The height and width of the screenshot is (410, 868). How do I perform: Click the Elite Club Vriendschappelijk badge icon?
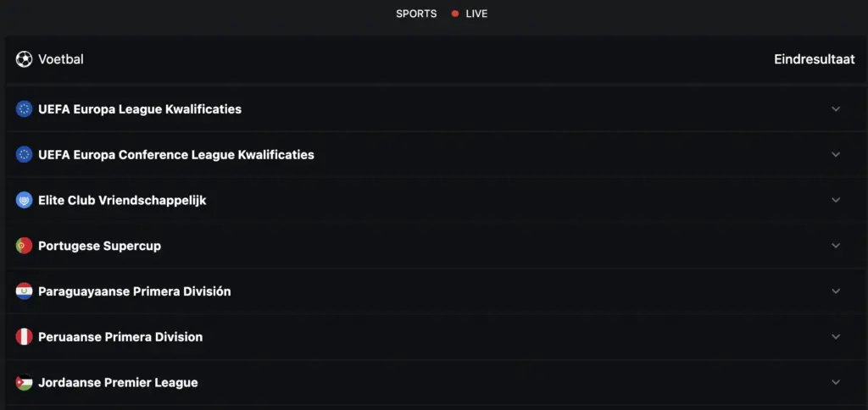[24, 200]
